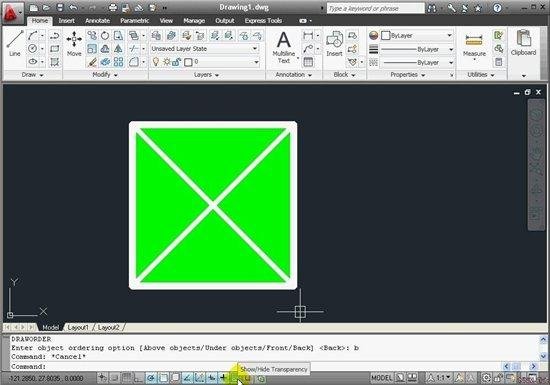Image resolution: width=550 pixels, height=385 pixels.
Task: Click the ByLayer color swatch box
Action: pos(385,35)
